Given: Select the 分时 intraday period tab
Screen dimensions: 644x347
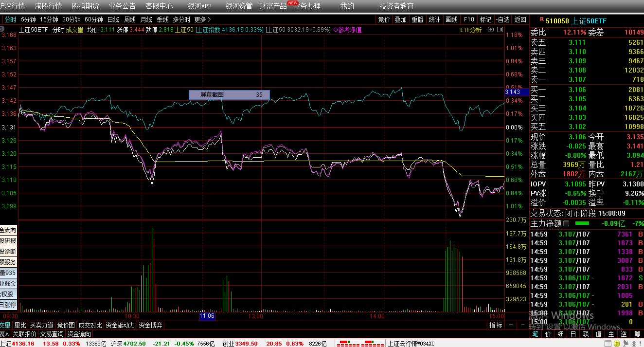Looking at the screenshot, I should click(x=10, y=19).
